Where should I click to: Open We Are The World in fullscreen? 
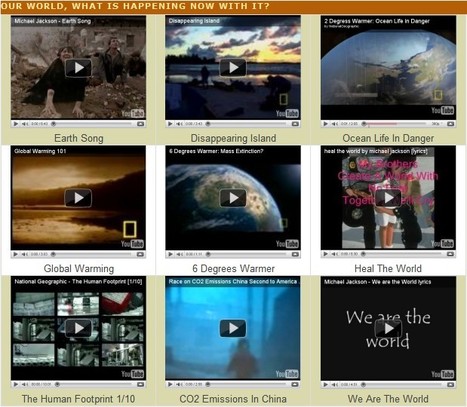pos(450,384)
